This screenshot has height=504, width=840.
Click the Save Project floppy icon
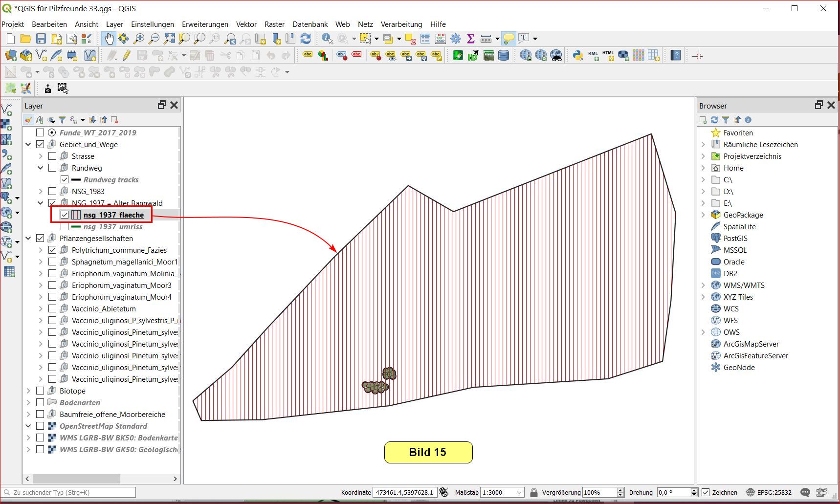[41, 39]
